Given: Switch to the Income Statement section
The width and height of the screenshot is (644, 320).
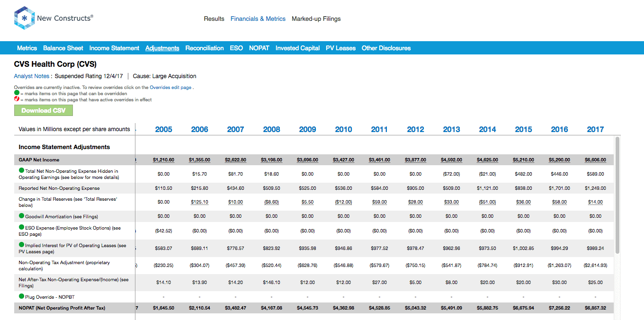Looking at the screenshot, I should click(x=114, y=48).
